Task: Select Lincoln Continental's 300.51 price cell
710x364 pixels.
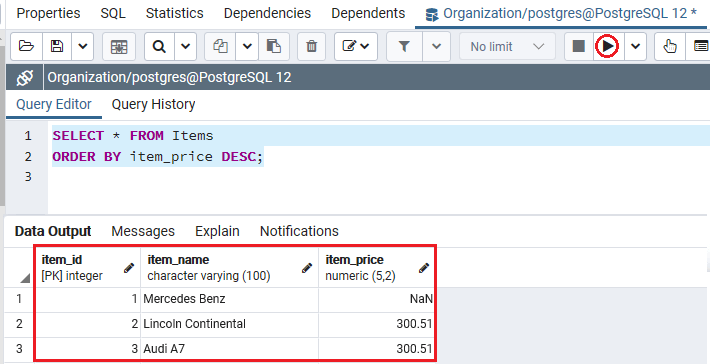Action: point(377,324)
